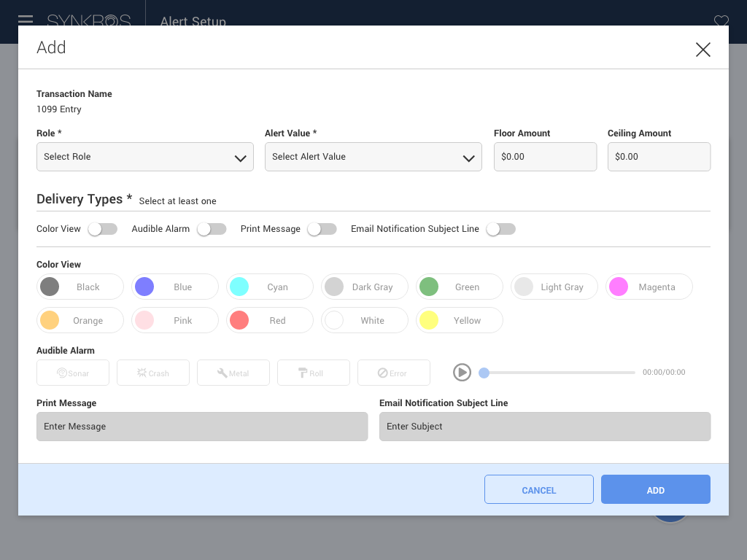Choose the Error alarm sound
Viewport: 747px width, 560px height.
[x=394, y=373]
